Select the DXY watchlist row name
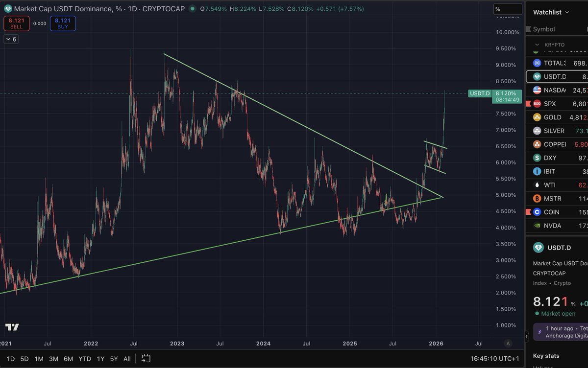 point(550,158)
